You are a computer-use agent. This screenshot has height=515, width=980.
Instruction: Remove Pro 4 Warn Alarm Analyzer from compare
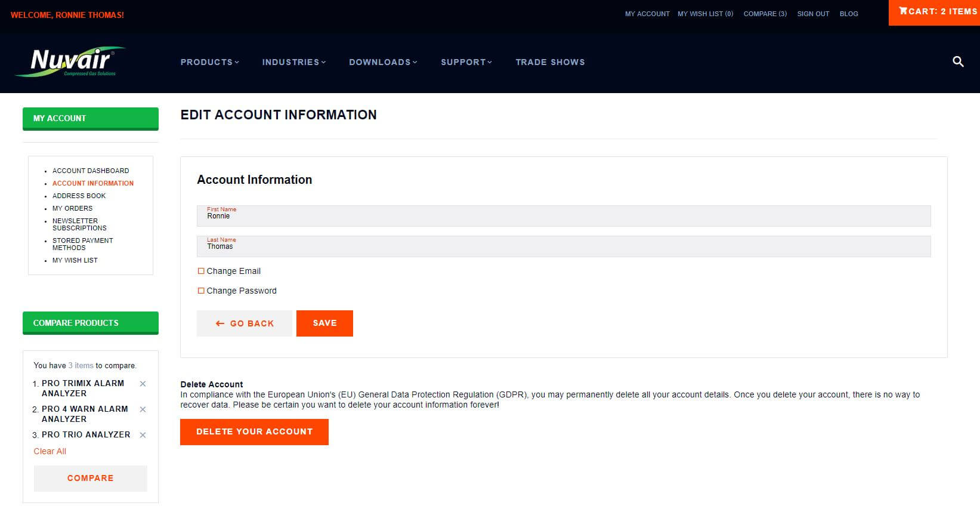pos(143,409)
